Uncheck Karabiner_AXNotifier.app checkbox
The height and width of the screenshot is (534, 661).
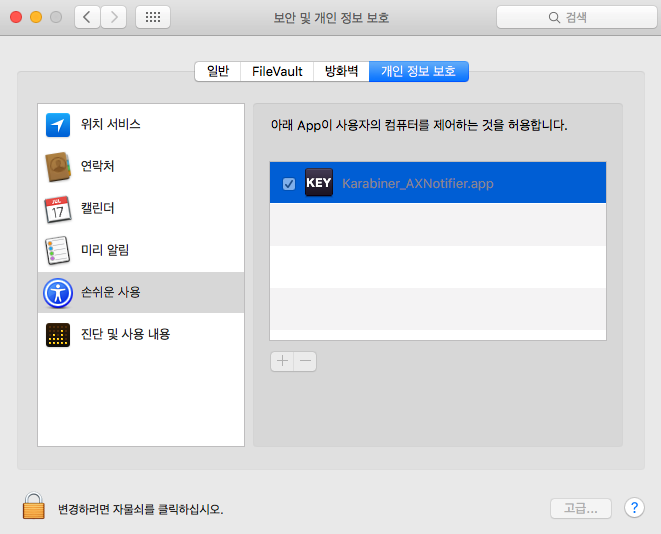pos(289,184)
